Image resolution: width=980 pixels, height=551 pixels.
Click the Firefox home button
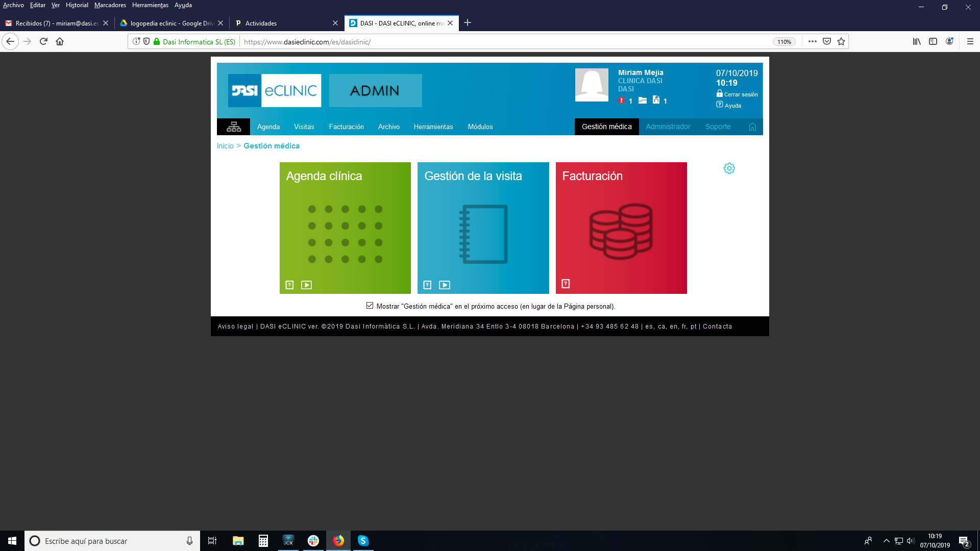click(x=60, y=41)
